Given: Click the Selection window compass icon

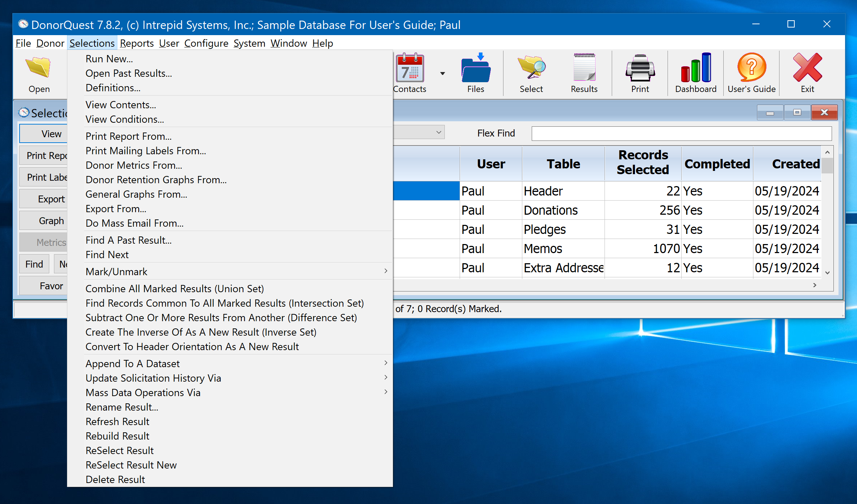Looking at the screenshot, I should click(x=24, y=113).
